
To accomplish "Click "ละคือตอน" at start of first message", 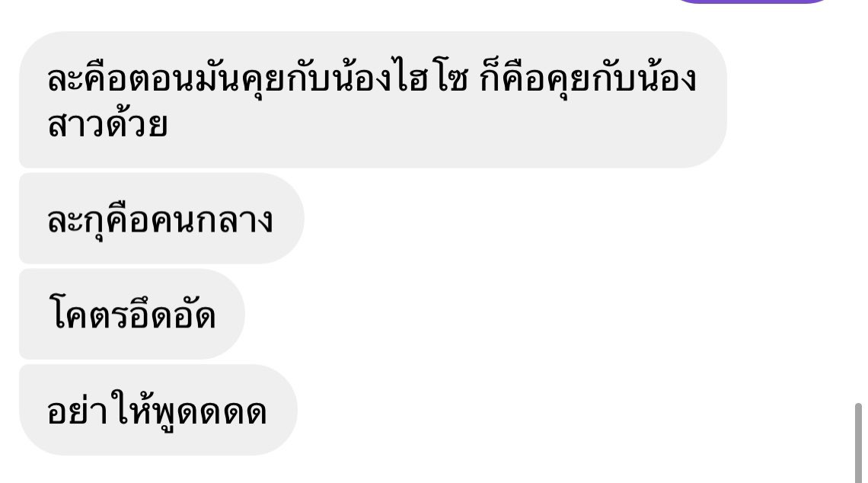I will click(x=120, y=78).
